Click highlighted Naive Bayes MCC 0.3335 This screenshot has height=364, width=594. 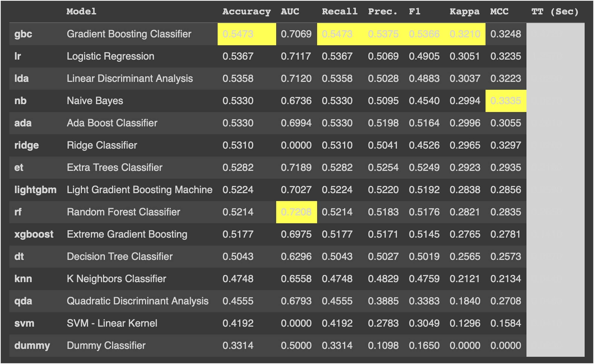pos(506,101)
